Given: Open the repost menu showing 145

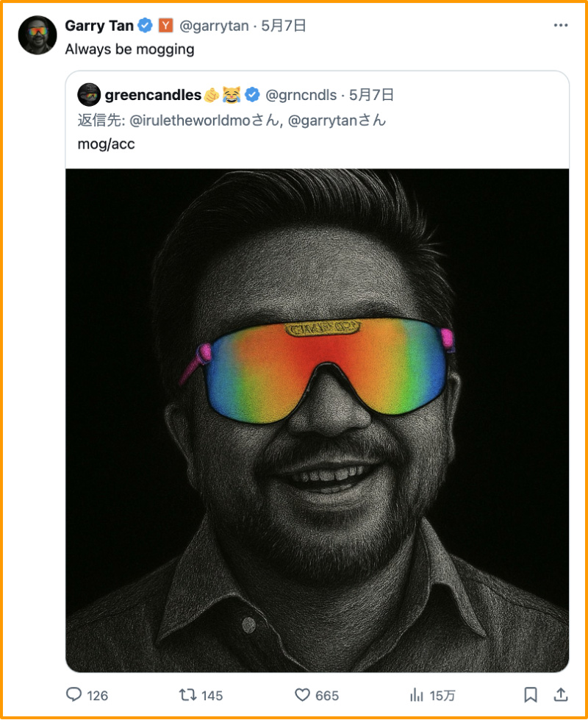Looking at the screenshot, I should (188, 694).
